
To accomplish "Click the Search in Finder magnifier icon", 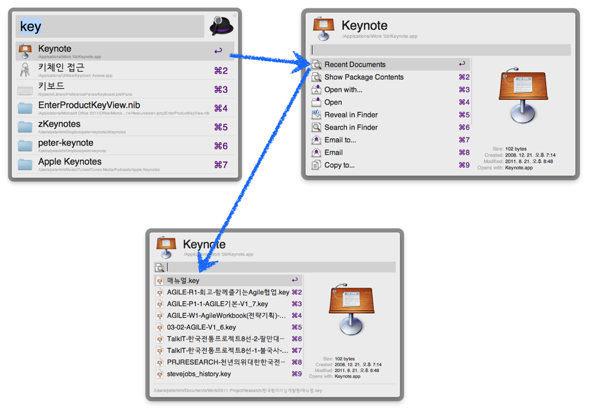I will pyautogui.click(x=316, y=128).
